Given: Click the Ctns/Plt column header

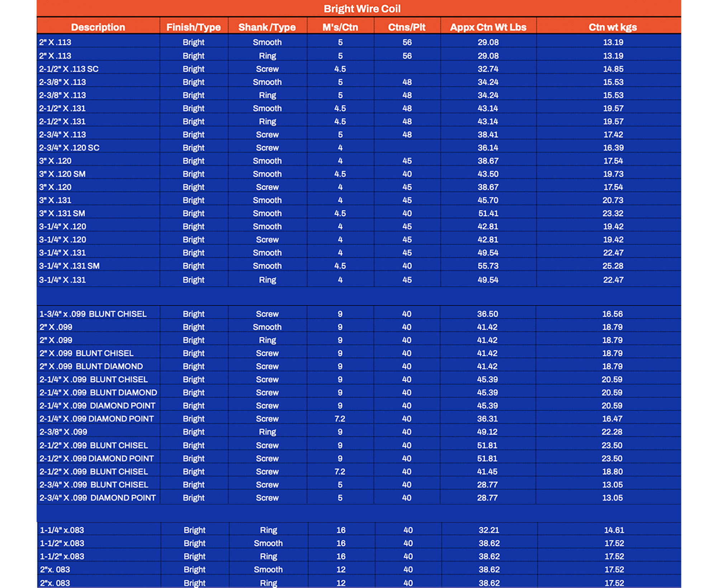Looking at the screenshot, I should click(406, 27).
